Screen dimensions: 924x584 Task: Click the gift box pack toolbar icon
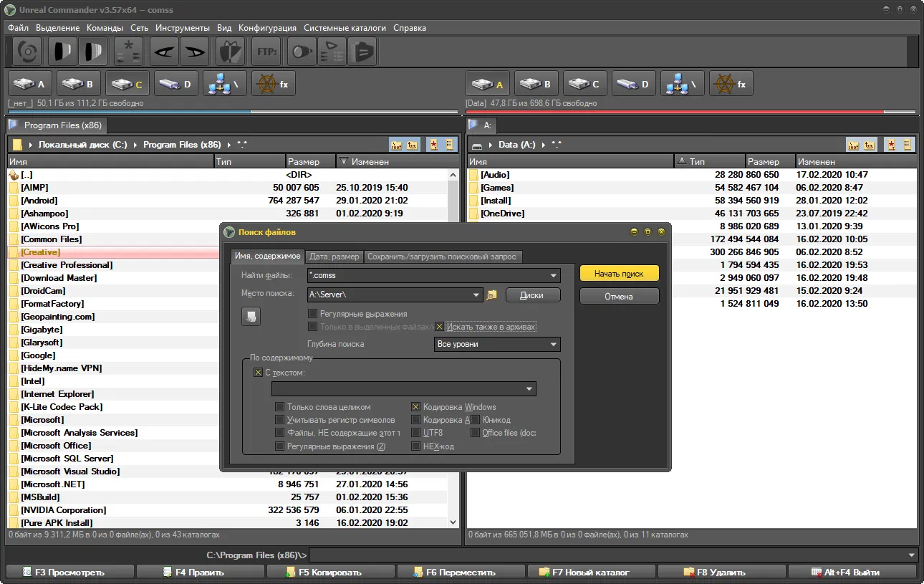pyautogui.click(x=229, y=52)
